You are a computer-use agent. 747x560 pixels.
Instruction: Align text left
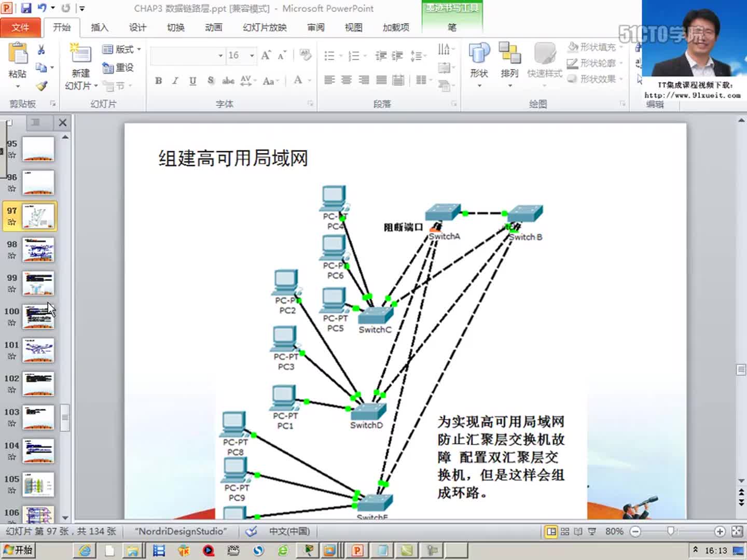(329, 80)
